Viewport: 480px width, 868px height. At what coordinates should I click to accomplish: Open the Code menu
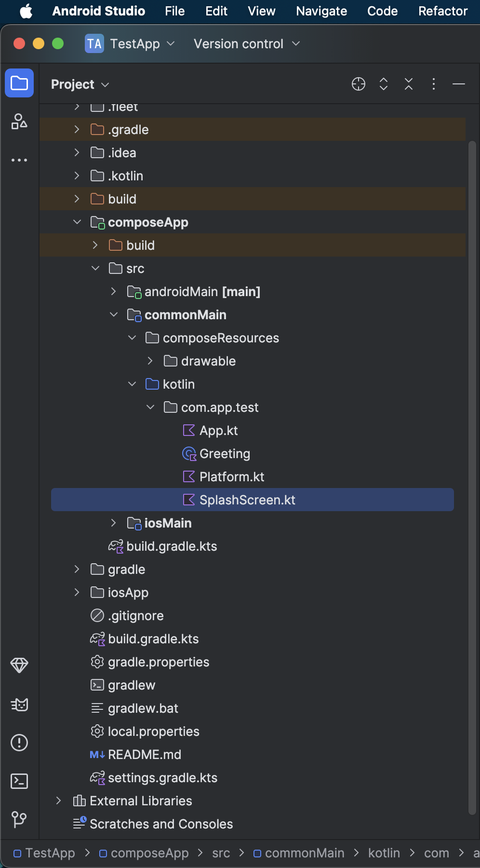pyautogui.click(x=383, y=11)
